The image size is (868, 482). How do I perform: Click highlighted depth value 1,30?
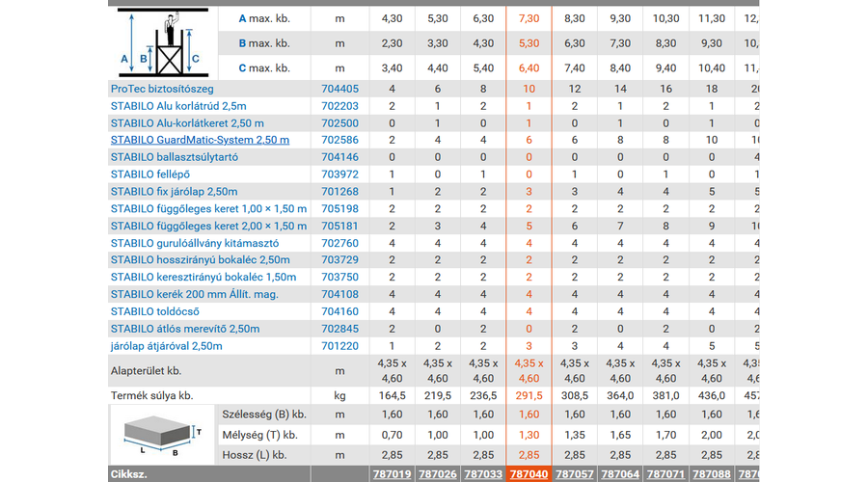tap(529, 435)
